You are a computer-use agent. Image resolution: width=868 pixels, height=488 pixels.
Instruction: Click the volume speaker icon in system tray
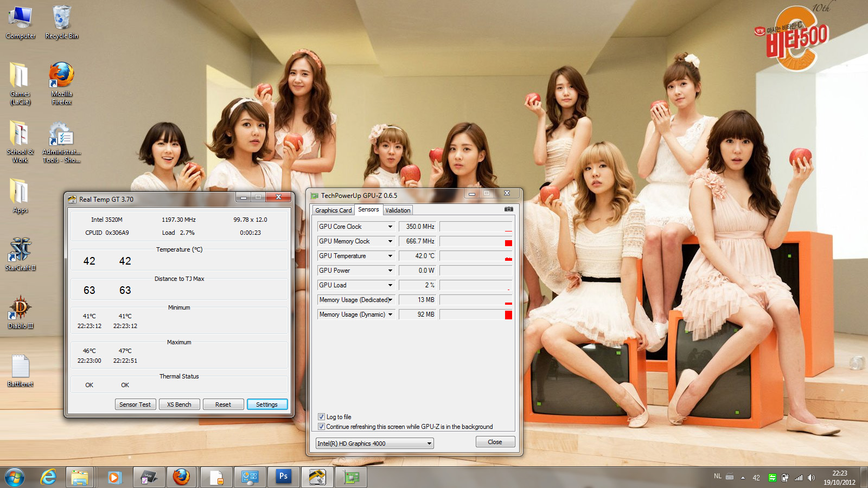click(811, 478)
